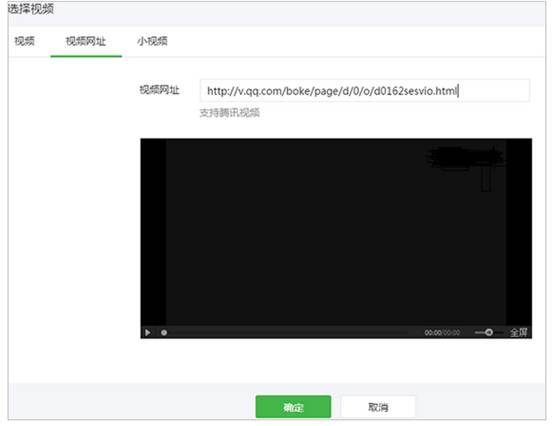Confirm with the green 确定 button
Screen dimensions: 553x426
point(293,407)
